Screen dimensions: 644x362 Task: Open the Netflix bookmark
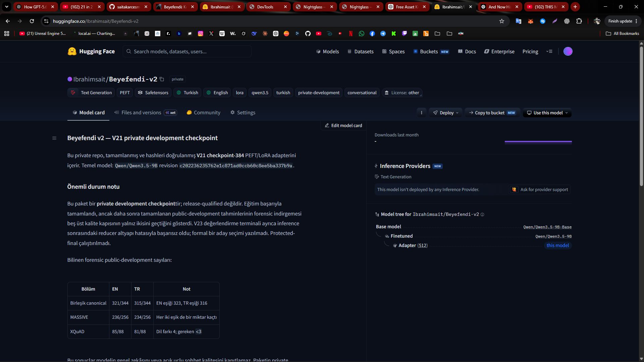click(351, 34)
